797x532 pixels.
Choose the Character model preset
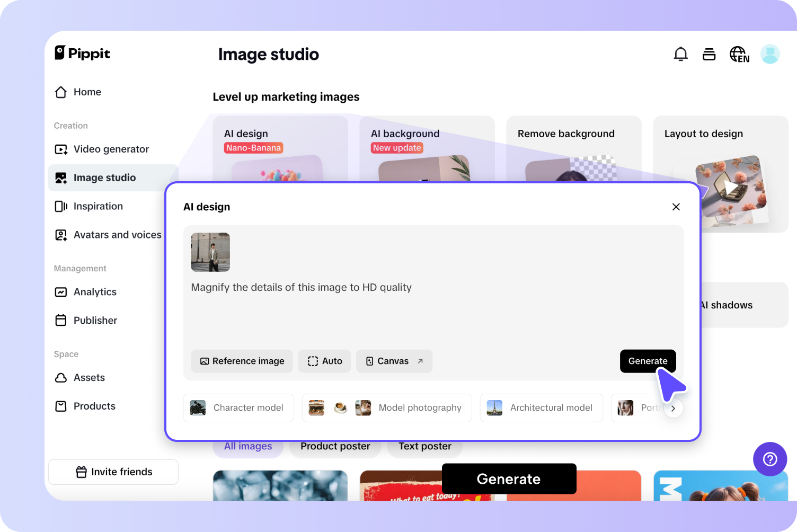[x=238, y=408]
